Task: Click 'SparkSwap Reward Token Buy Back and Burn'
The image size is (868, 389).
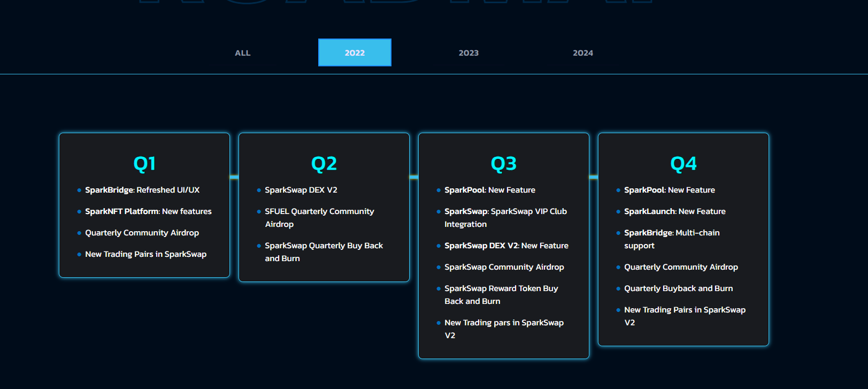Action: [x=501, y=295]
